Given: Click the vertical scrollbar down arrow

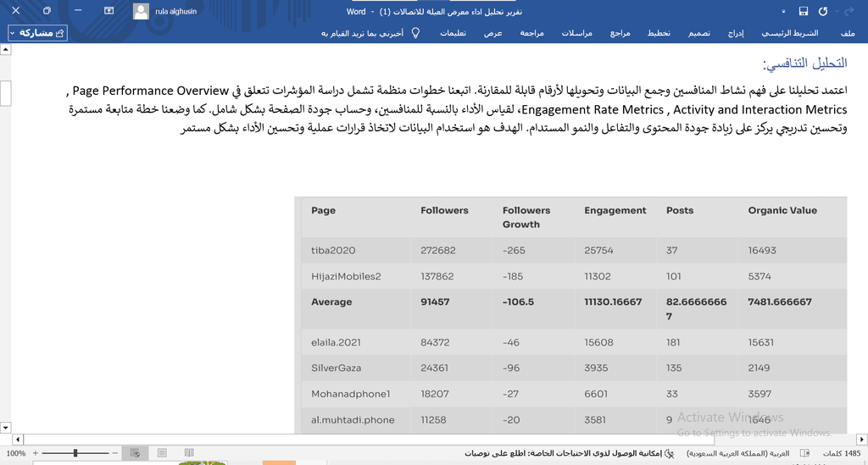Looking at the screenshot, I should coord(6,428).
